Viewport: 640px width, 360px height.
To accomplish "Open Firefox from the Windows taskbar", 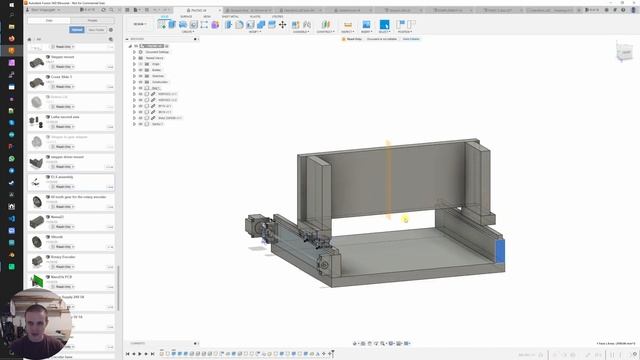I will (x=11, y=38).
